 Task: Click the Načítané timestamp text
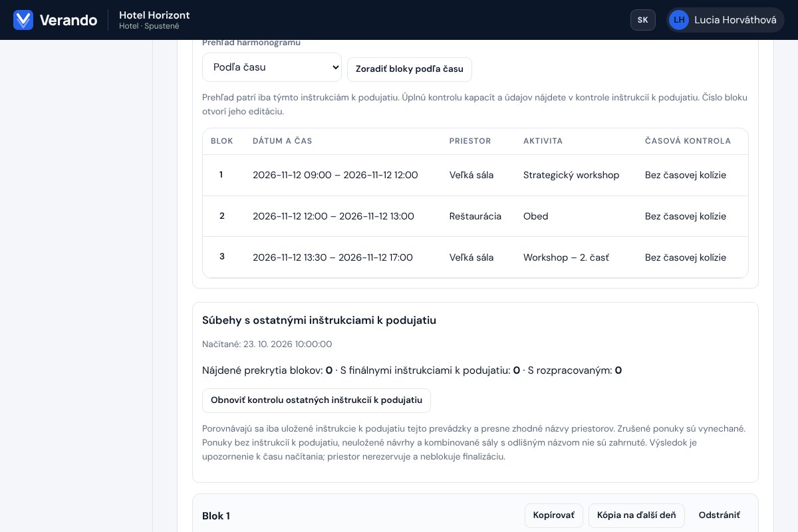point(267,344)
